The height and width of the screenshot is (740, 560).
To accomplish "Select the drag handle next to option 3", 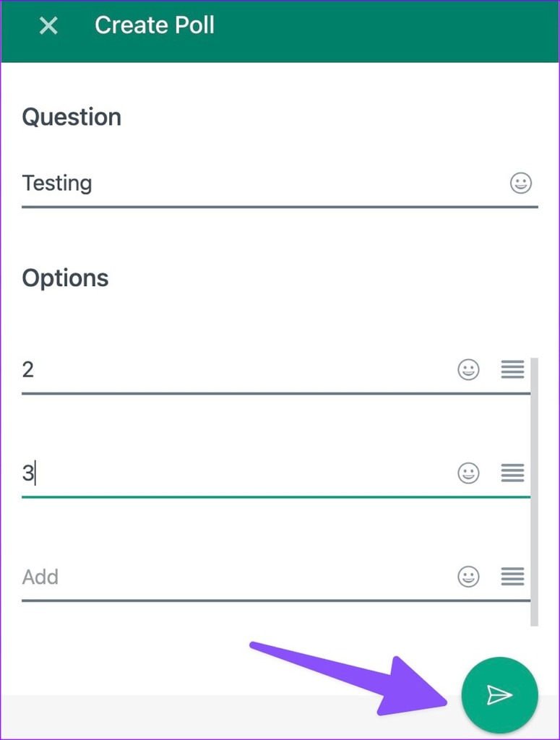I will point(512,473).
